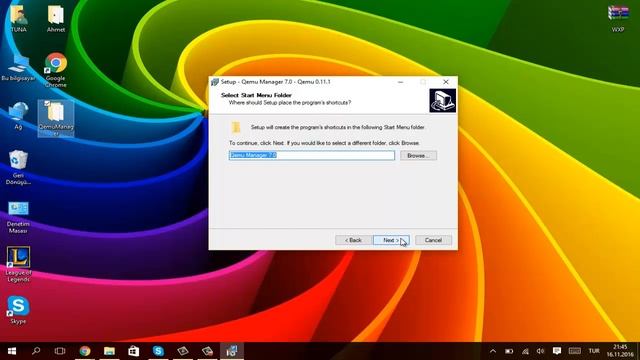Open the WXP archive icon on desktop
Image resolution: width=640 pixels, height=360 pixels.
[x=618, y=18]
